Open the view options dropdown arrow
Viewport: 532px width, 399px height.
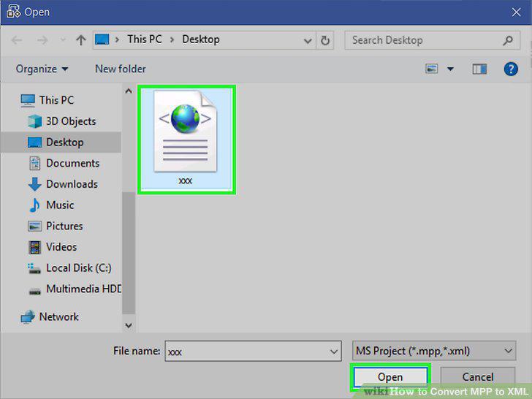tap(450, 69)
